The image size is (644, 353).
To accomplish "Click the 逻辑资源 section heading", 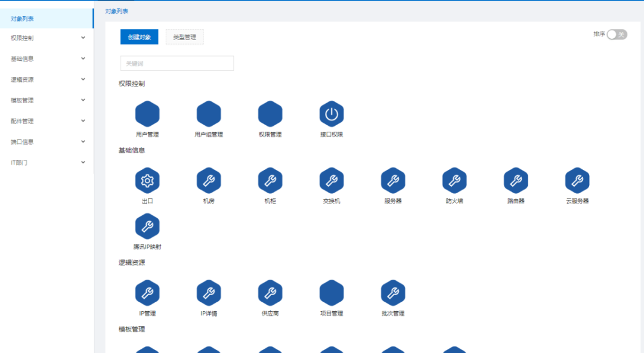I will pyautogui.click(x=131, y=262).
